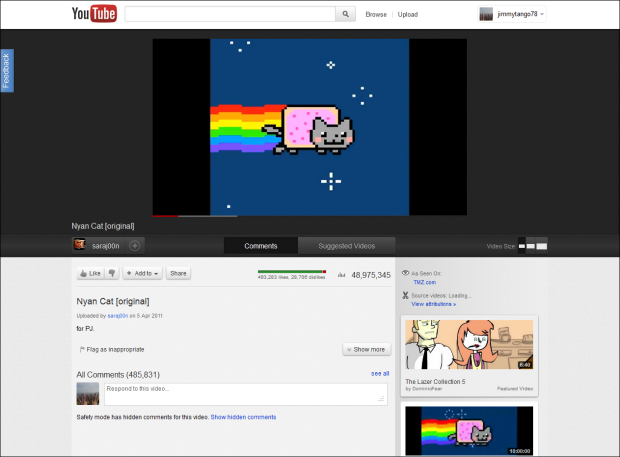Open the Browse menu item

[376, 14]
